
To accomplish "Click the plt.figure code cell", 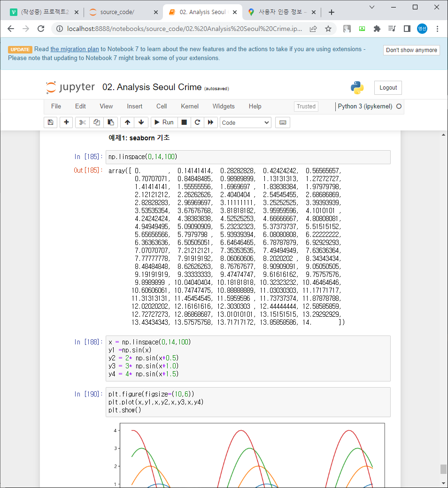I will point(248,402).
